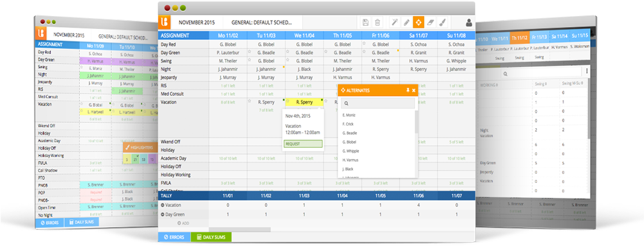644x246 pixels.
Task: Select the eraser tool in toolbar
Action: coord(430,22)
